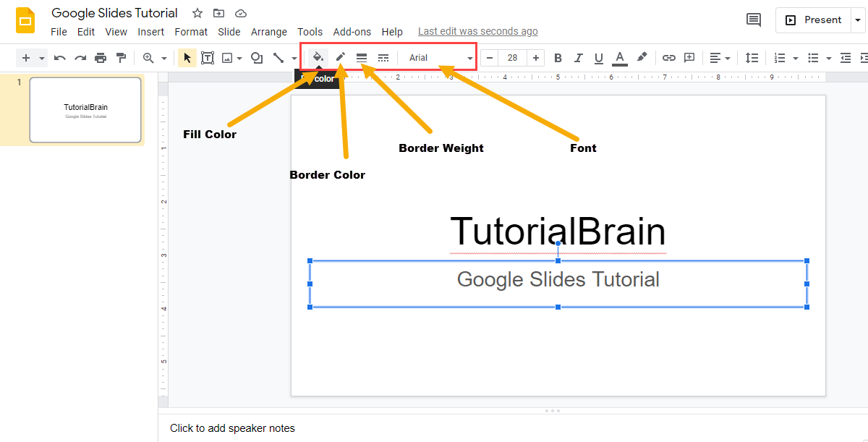Insert a link

coord(668,57)
